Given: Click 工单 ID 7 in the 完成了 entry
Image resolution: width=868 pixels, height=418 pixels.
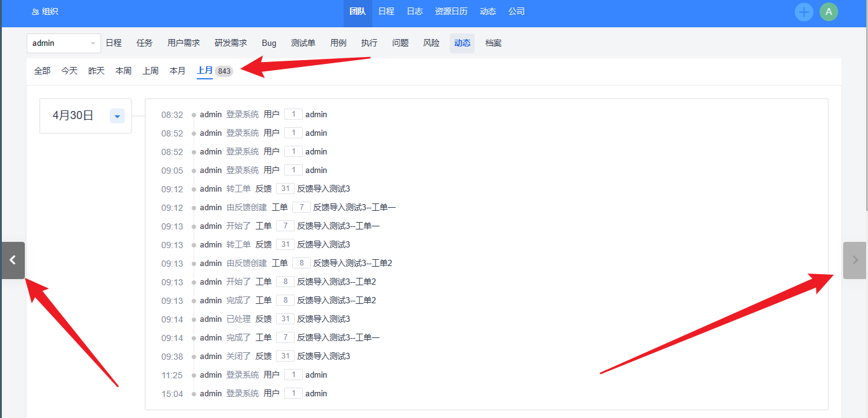Looking at the screenshot, I should click(285, 338).
